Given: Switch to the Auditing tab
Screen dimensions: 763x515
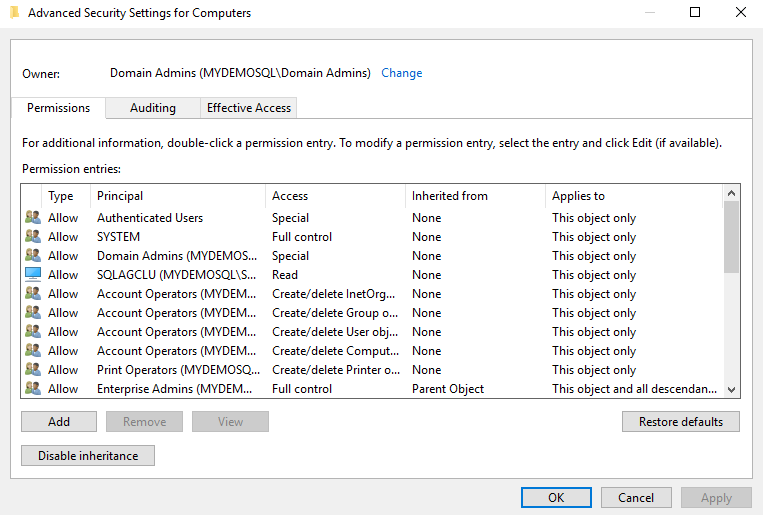Looking at the screenshot, I should click(x=152, y=108).
